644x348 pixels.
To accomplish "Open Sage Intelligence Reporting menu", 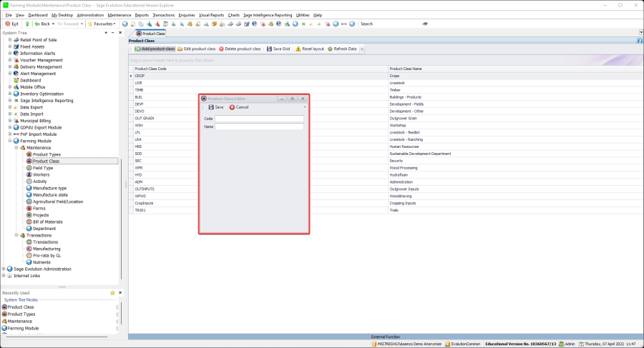I will click(x=268, y=14).
